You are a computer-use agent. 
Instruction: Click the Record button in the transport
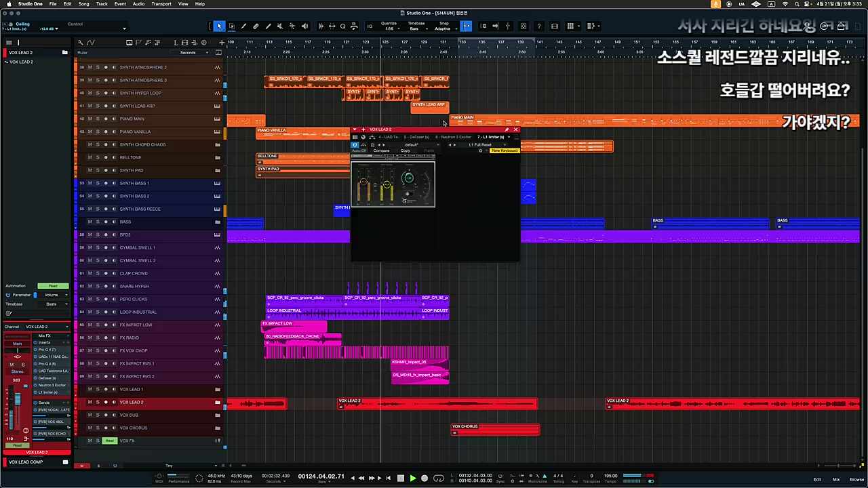425,478
